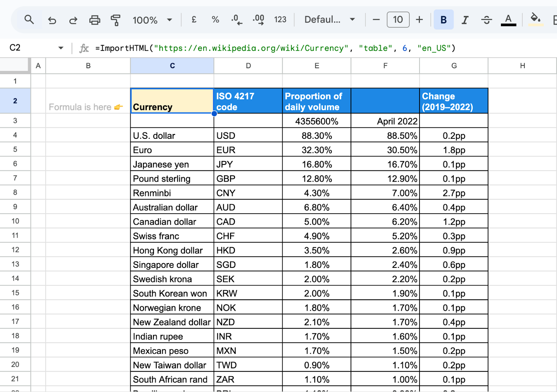557x392 pixels.
Task: Redo the last undone action
Action: pos(73,20)
